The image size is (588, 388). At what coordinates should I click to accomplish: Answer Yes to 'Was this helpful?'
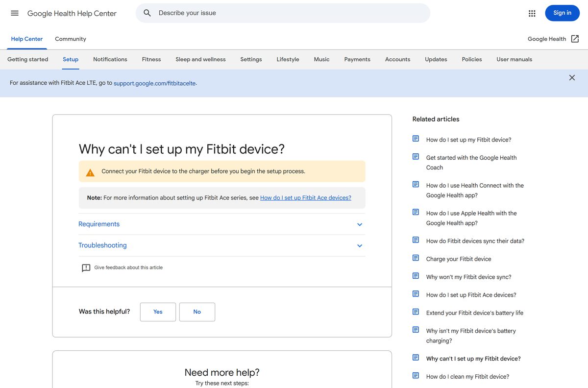point(158,312)
